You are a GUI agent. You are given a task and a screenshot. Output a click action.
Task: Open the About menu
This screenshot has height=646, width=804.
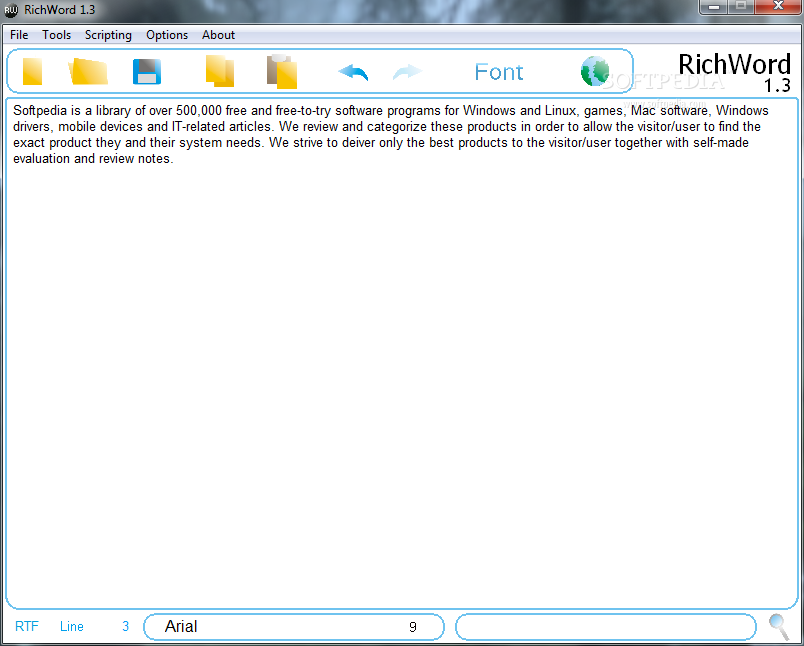218,35
